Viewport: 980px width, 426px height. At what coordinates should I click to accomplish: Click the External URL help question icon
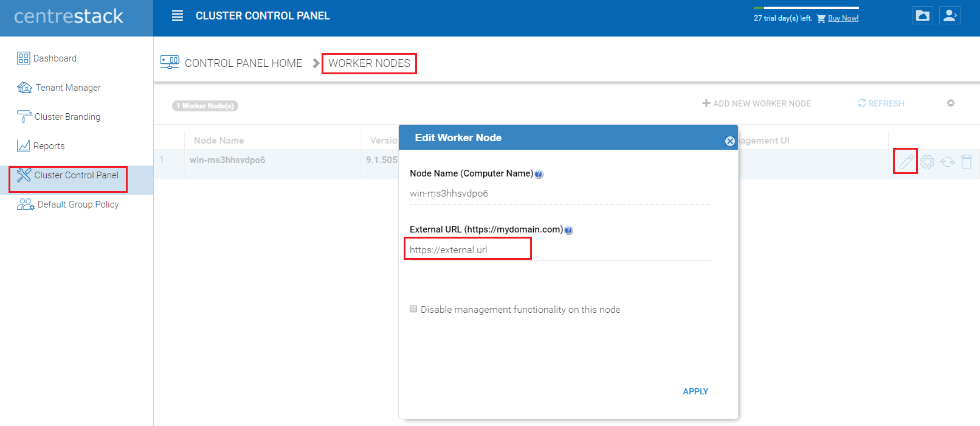[568, 231]
